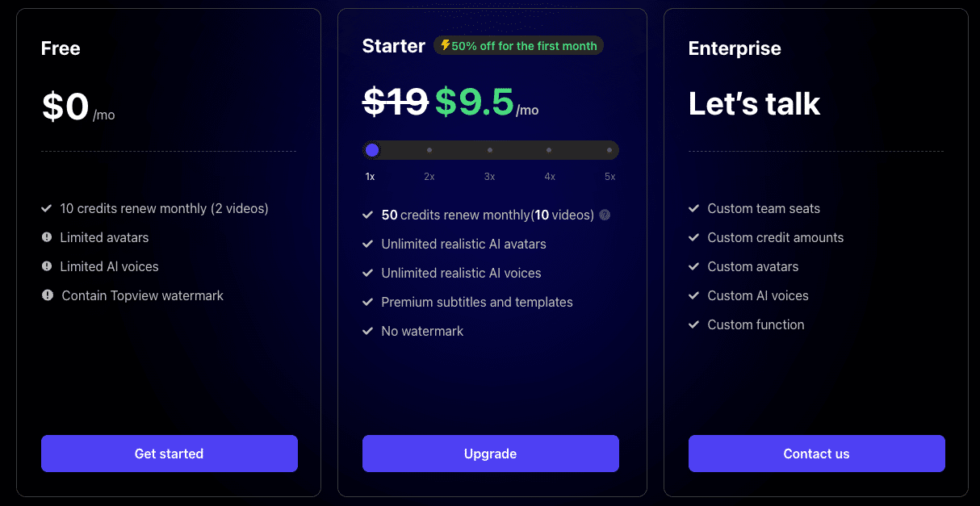Image resolution: width=980 pixels, height=506 pixels.
Task: Set the credits slider to 2x
Action: [429, 150]
